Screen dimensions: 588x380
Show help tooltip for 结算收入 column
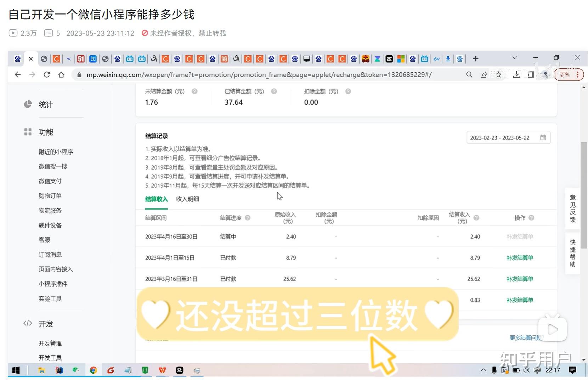476,218
